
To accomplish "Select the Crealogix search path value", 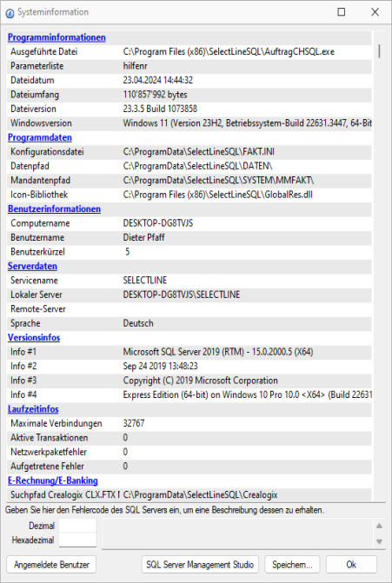I will (x=201, y=495).
